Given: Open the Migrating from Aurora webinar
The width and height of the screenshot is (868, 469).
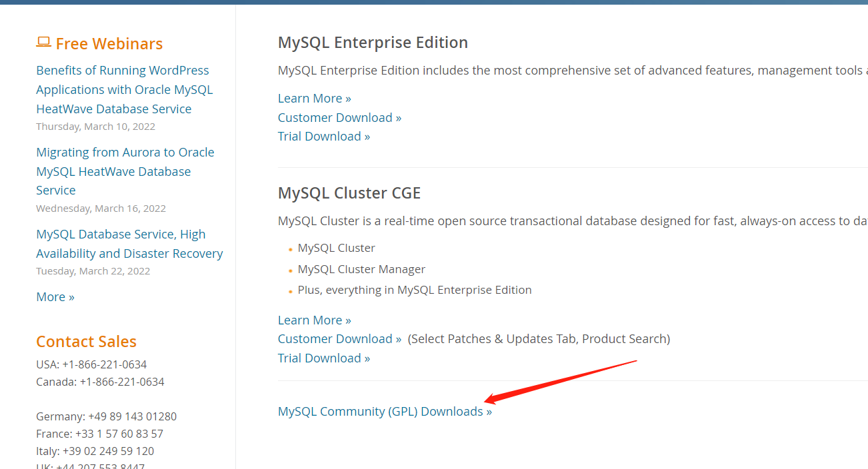Looking at the screenshot, I should (125, 171).
